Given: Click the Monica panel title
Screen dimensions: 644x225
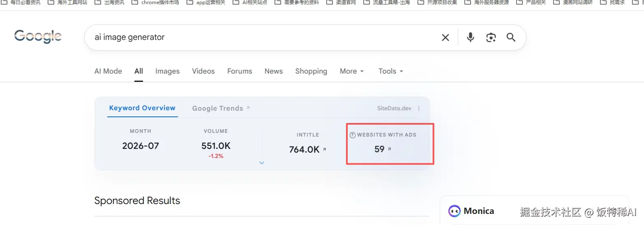Looking at the screenshot, I should click(x=479, y=211).
